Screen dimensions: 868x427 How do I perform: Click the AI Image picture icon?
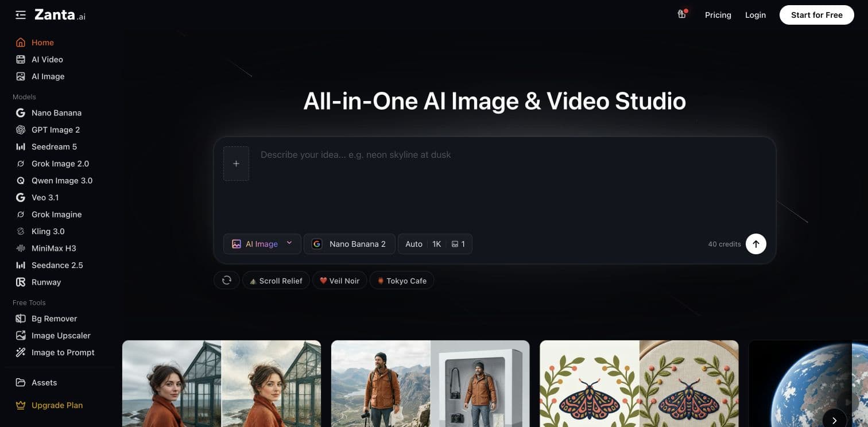click(21, 76)
